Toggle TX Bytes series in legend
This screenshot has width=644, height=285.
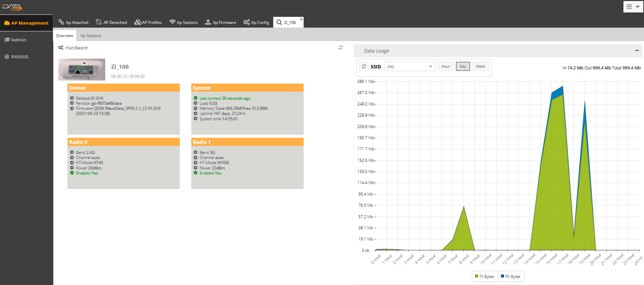tap(484, 277)
